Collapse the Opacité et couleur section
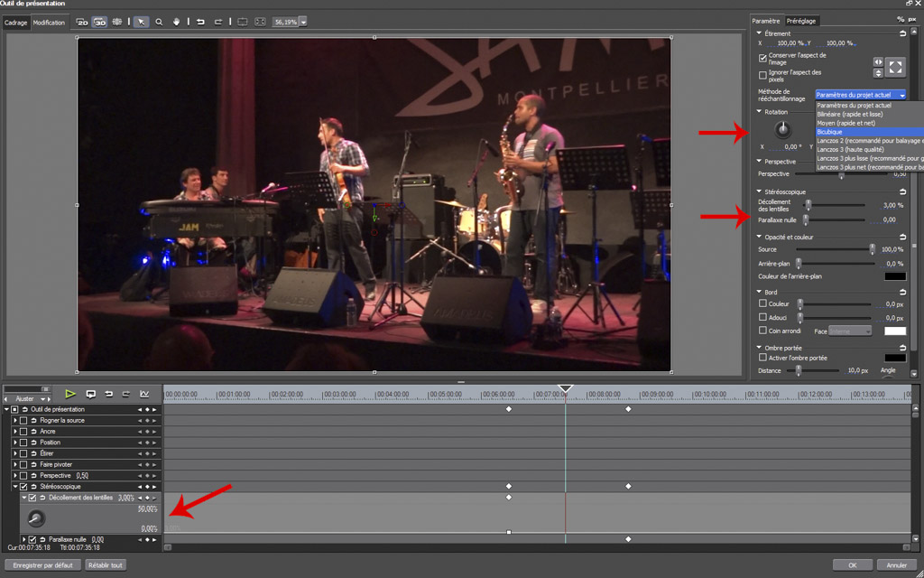Viewport: 924px width, 578px height. point(759,237)
